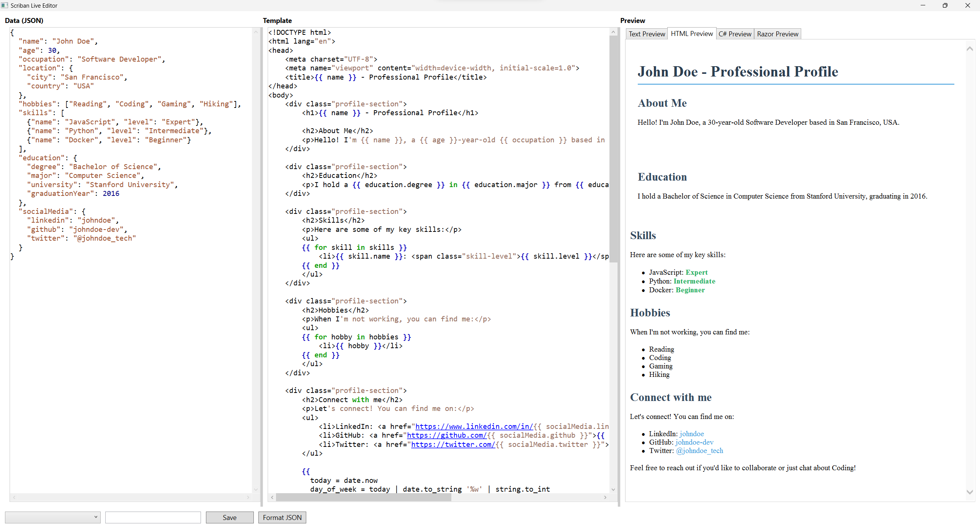Screen dimensions: 980x528
Task: Restore down the editor window
Action: [x=945, y=5]
